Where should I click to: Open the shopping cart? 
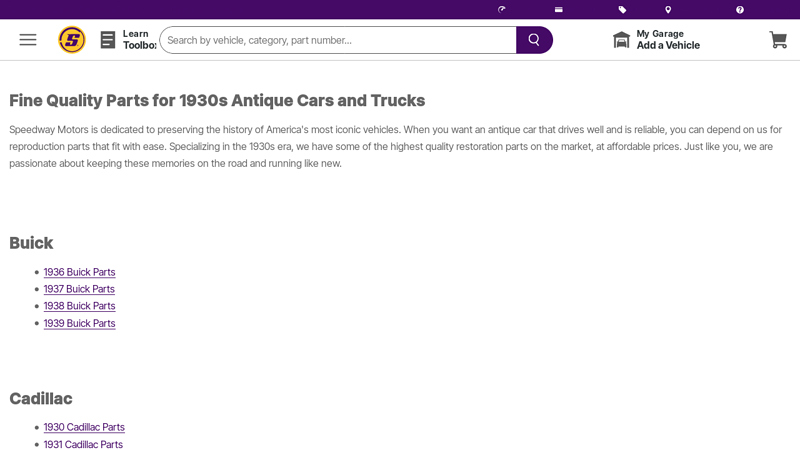click(x=778, y=40)
